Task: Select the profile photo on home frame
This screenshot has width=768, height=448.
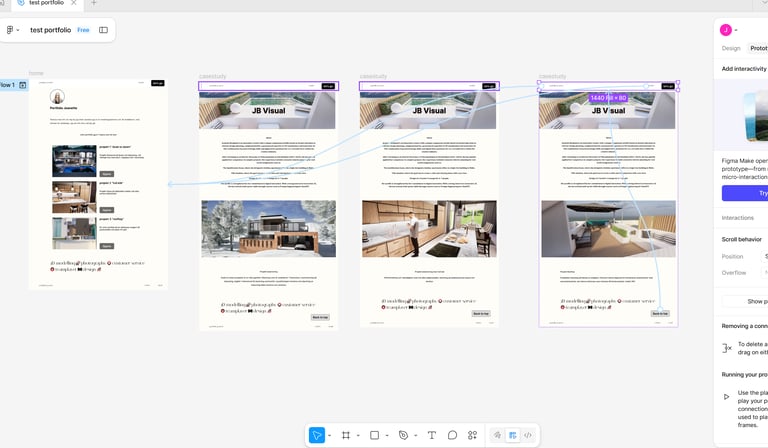Action: coord(57,96)
